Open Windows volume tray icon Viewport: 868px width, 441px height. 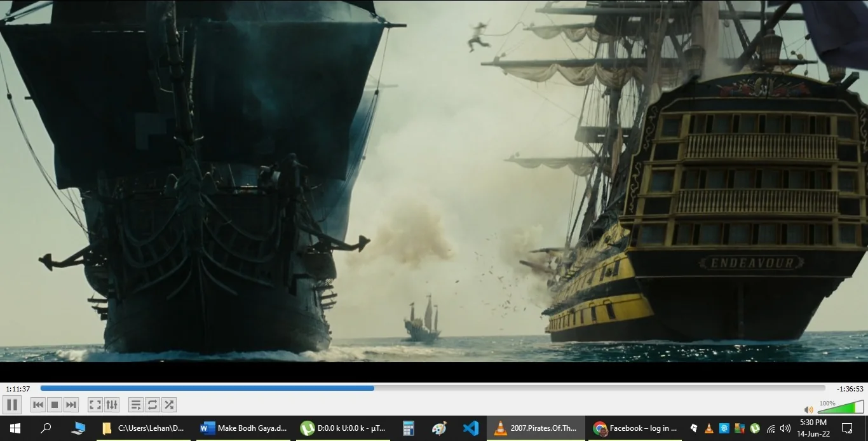click(x=785, y=428)
